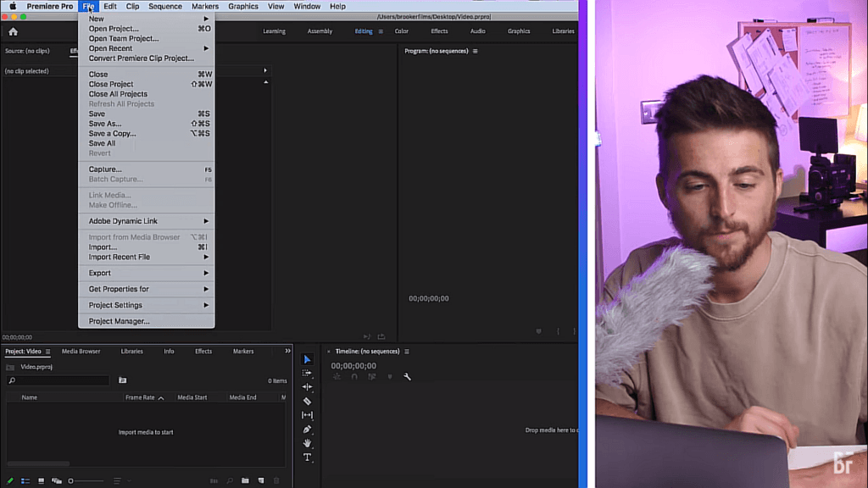Select the Razor tool
Screen dimensions: 868x488
[x=307, y=401]
